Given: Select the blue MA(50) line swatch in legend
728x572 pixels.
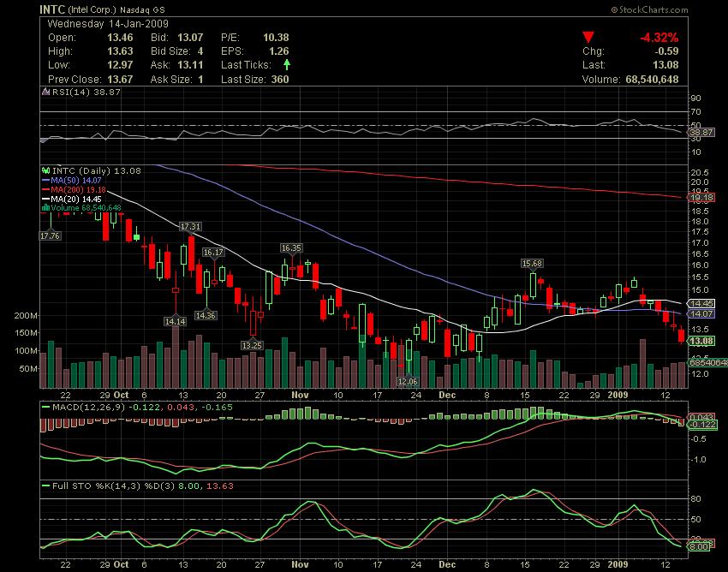Looking at the screenshot, I should (x=45, y=180).
